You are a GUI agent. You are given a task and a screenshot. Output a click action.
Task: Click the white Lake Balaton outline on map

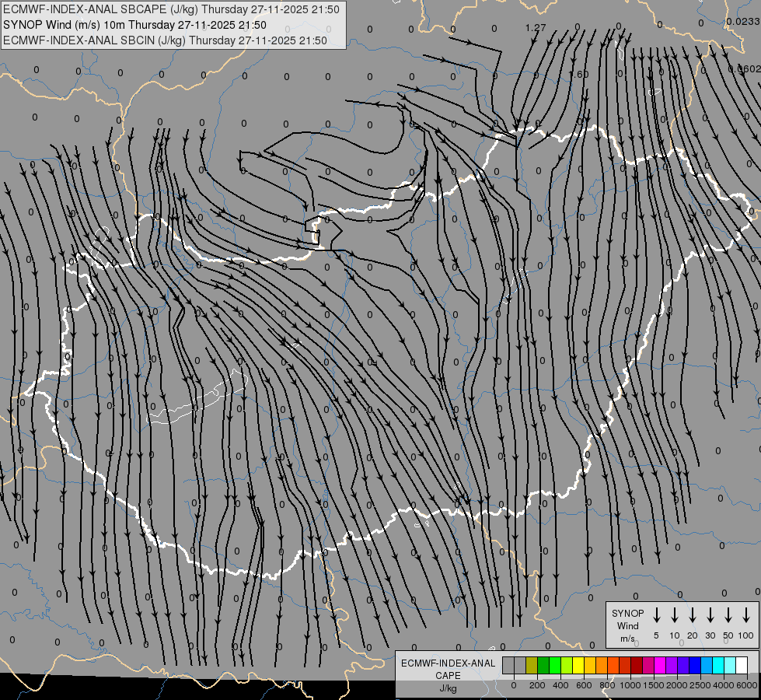197,397
